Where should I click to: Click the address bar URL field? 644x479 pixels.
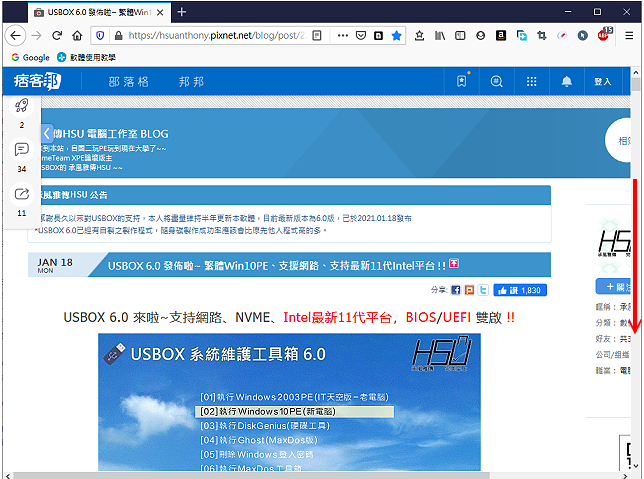[218, 36]
